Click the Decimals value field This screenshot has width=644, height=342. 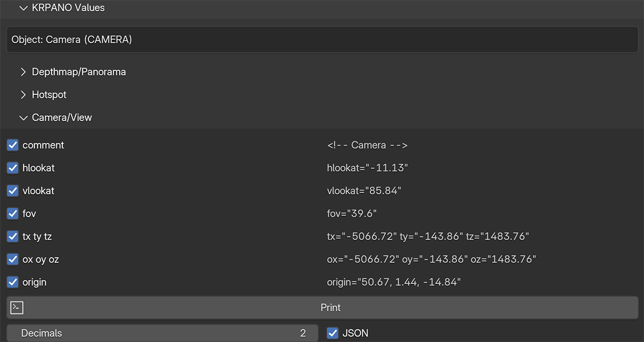(x=163, y=333)
